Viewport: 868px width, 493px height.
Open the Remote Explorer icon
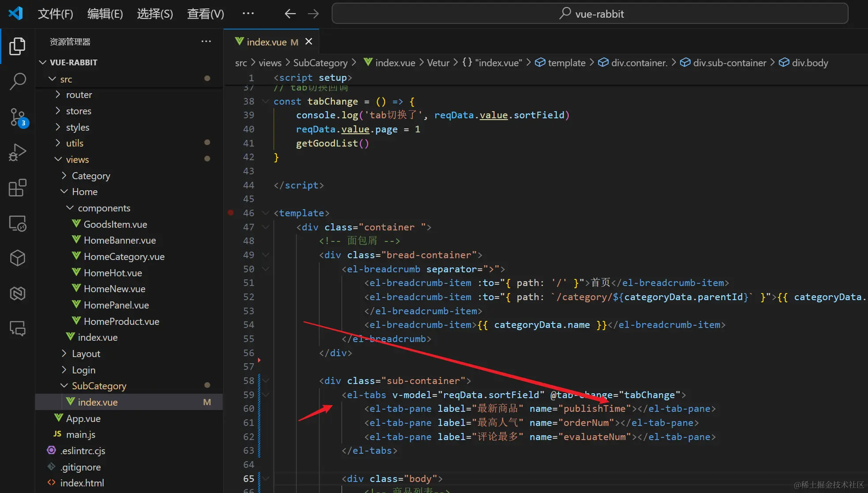tap(17, 223)
